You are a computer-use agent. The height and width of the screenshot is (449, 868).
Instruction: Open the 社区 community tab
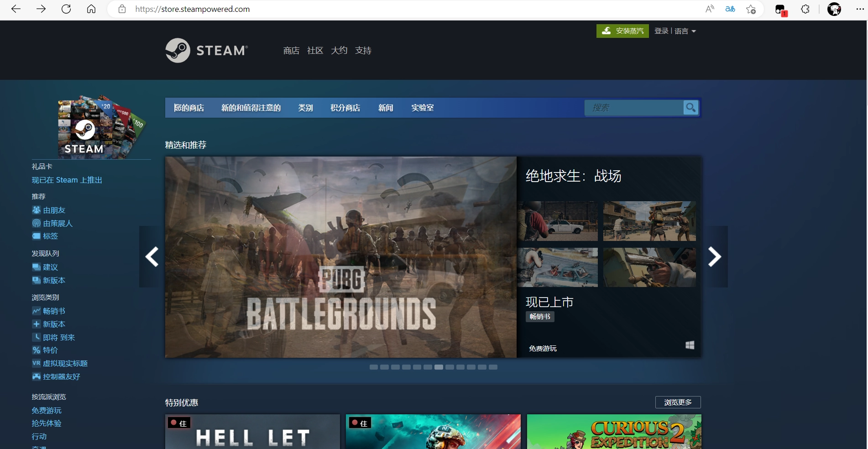coord(315,50)
